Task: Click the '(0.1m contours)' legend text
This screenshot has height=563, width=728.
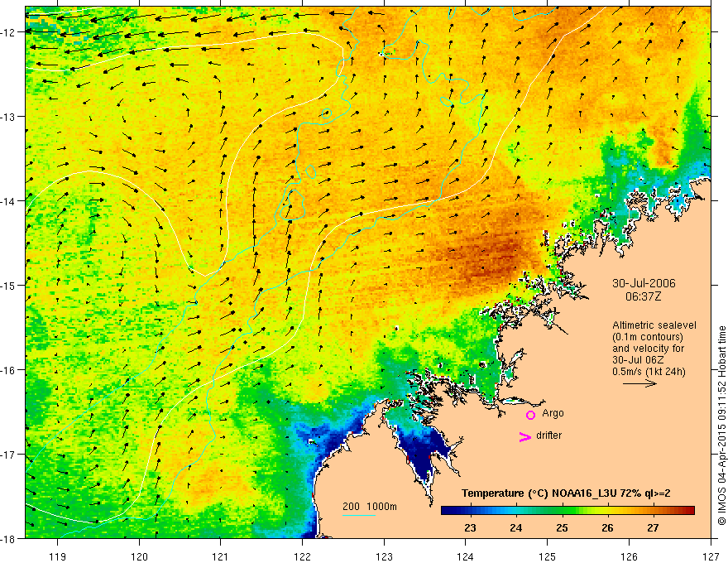Action: [x=648, y=337]
